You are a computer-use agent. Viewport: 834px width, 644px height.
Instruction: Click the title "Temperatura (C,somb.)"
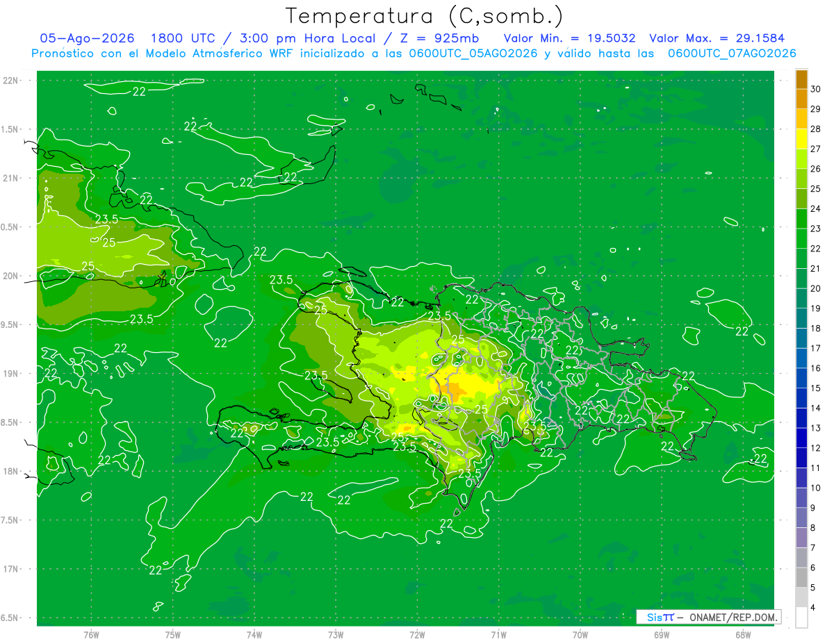[x=425, y=16]
